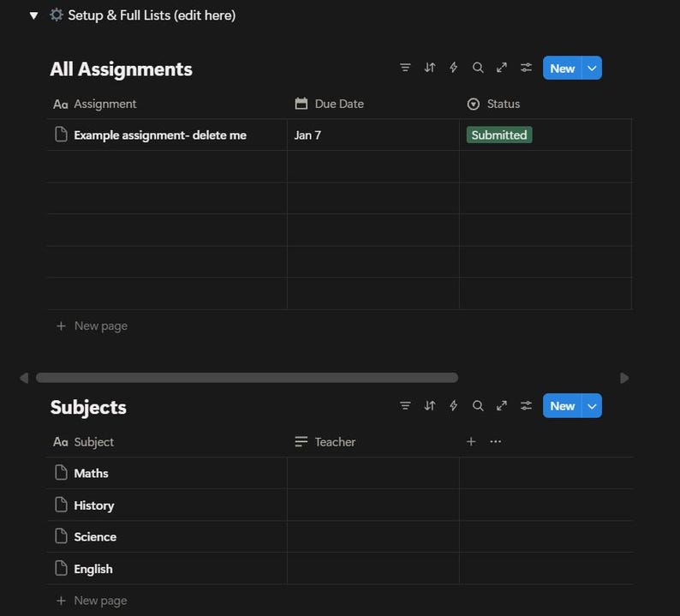Click the Submitted status tag

coord(499,135)
